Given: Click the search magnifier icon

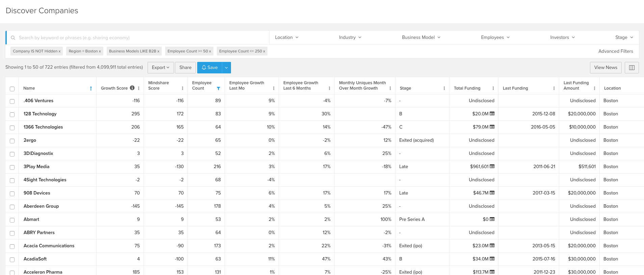Looking at the screenshot, I should point(13,38).
